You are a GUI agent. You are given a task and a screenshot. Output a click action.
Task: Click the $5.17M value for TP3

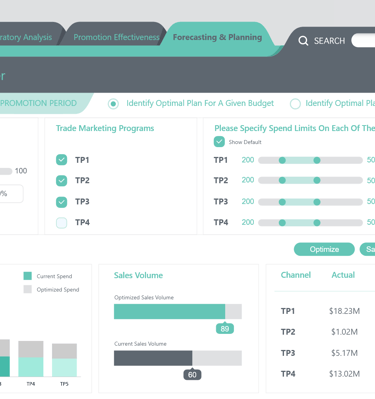click(x=344, y=353)
